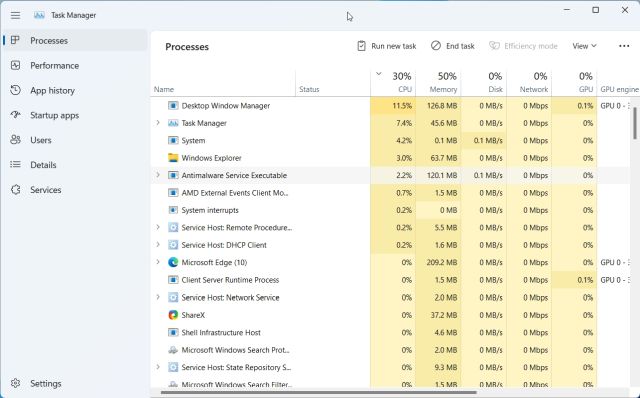
Task: Click the Services puzzle icon
Action: (x=15, y=190)
